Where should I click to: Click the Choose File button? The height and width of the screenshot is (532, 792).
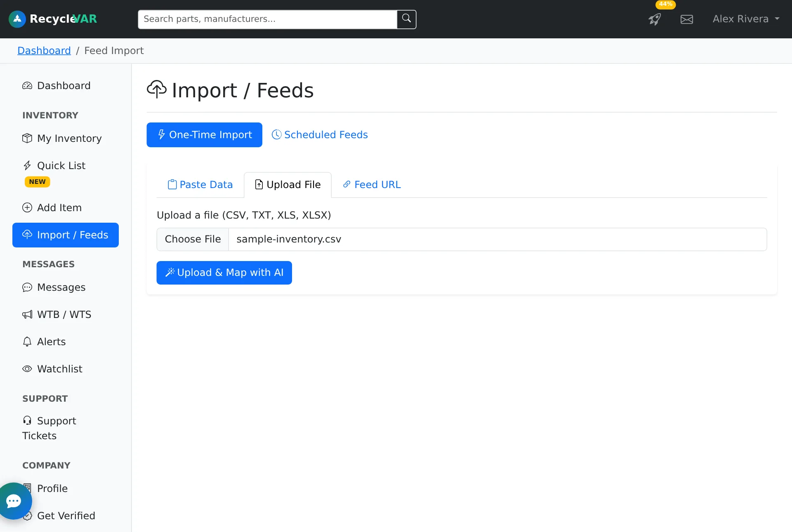(193, 239)
